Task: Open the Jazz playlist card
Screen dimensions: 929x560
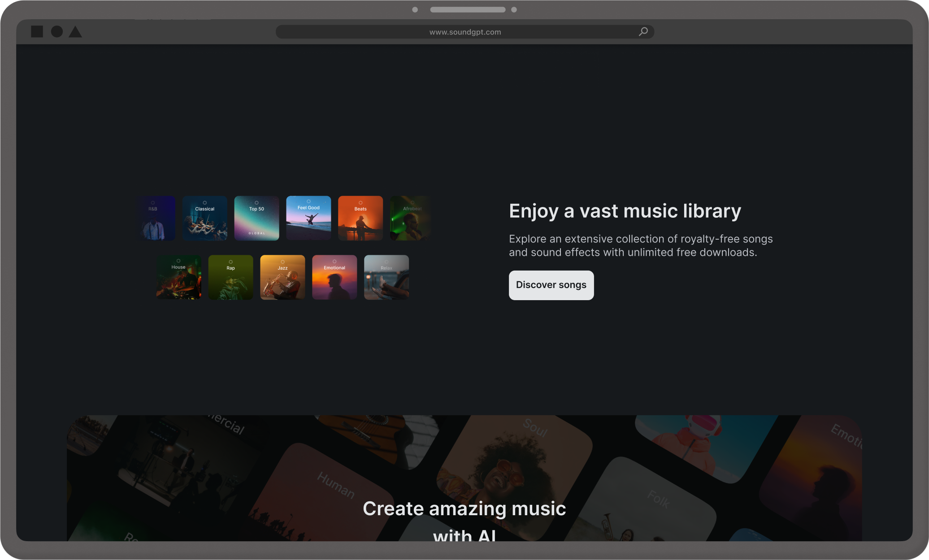Action: (282, 277)
